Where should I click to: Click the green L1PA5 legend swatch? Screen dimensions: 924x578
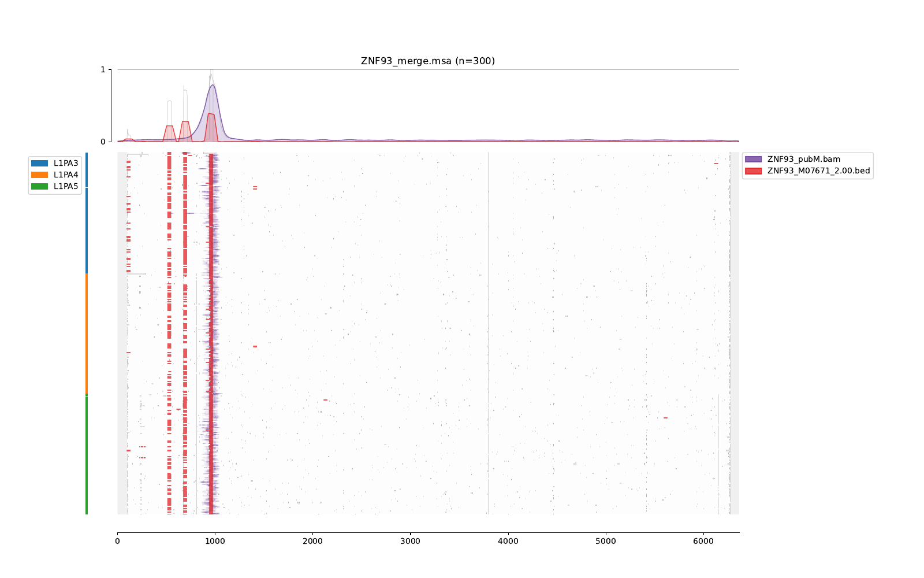[x=40, y=187]
